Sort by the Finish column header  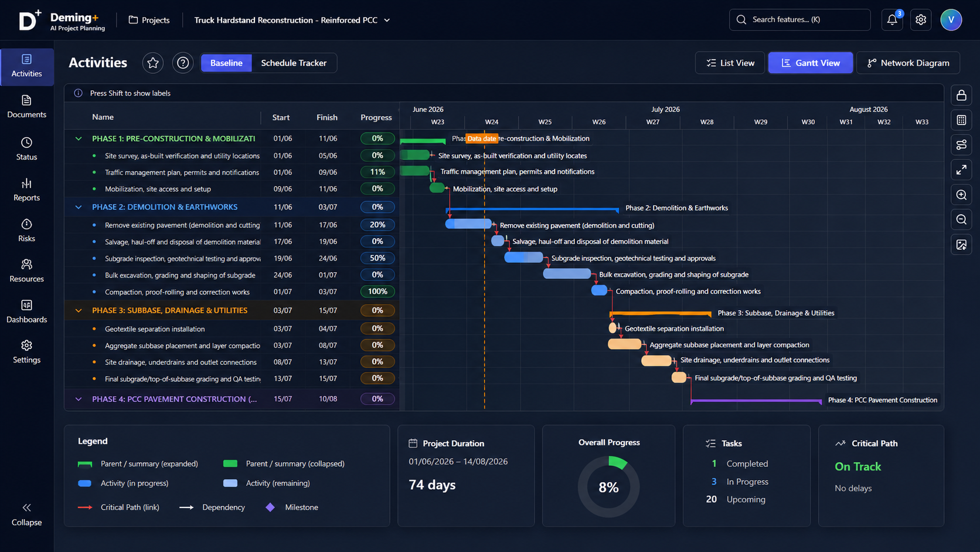[x=327, y=117]
